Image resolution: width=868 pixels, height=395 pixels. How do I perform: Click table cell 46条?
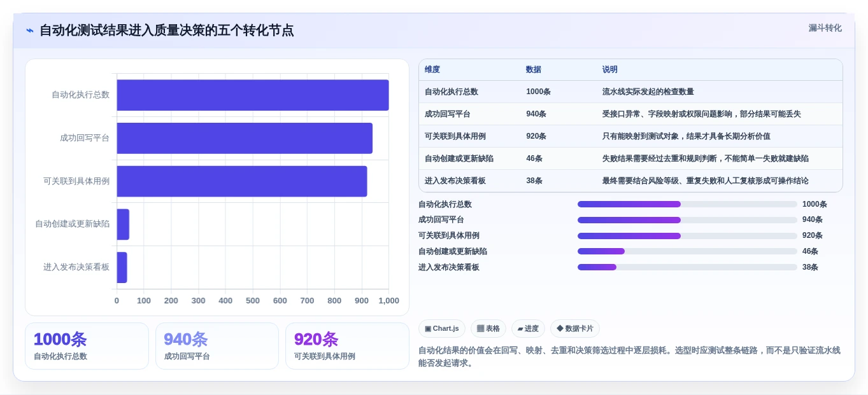534,158
